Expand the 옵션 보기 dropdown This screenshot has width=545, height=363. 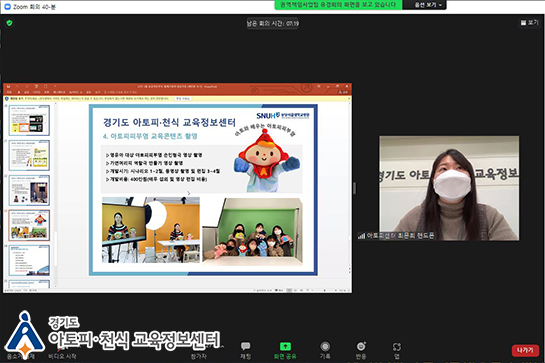pyautogui.click(x=427, y=5)
